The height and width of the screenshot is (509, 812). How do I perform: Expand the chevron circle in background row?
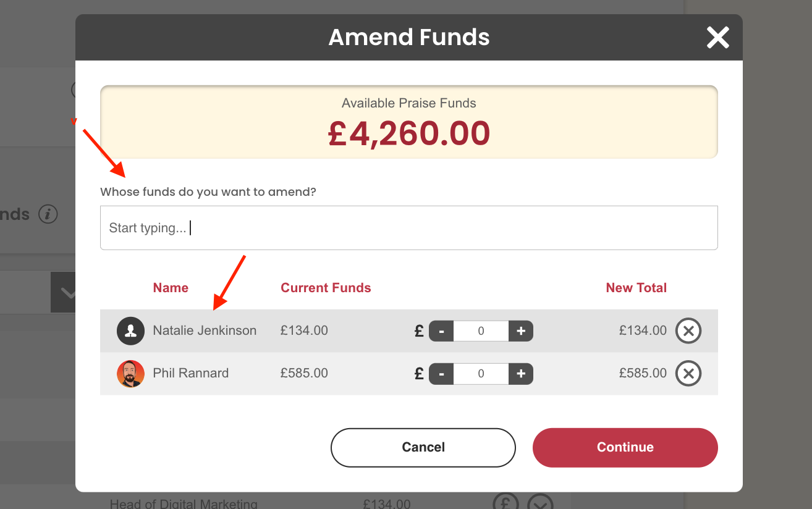pyautogui.click(x=540, y=503)
